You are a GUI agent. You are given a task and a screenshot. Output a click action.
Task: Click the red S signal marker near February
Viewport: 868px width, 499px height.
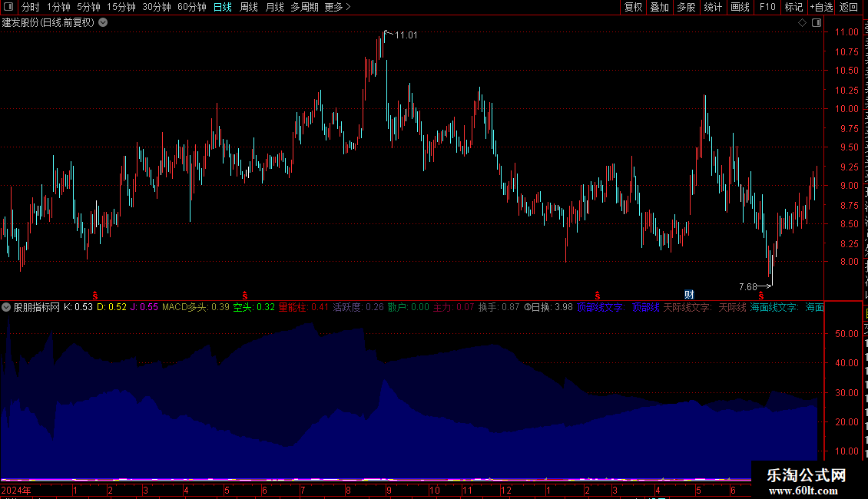pos(598,296)
